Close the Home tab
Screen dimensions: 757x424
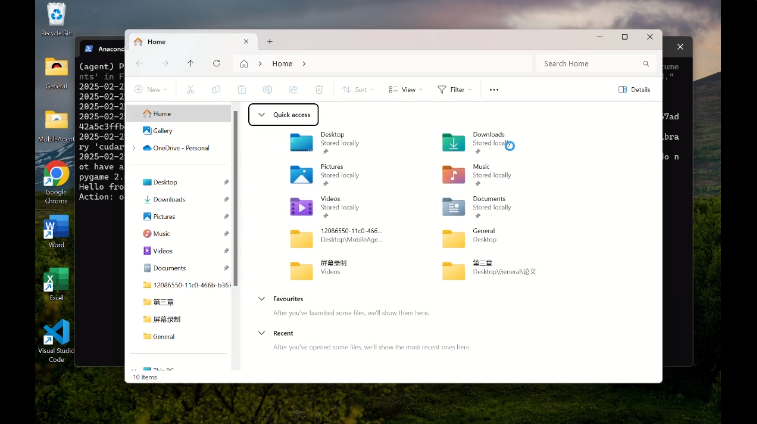click(246, 42)
